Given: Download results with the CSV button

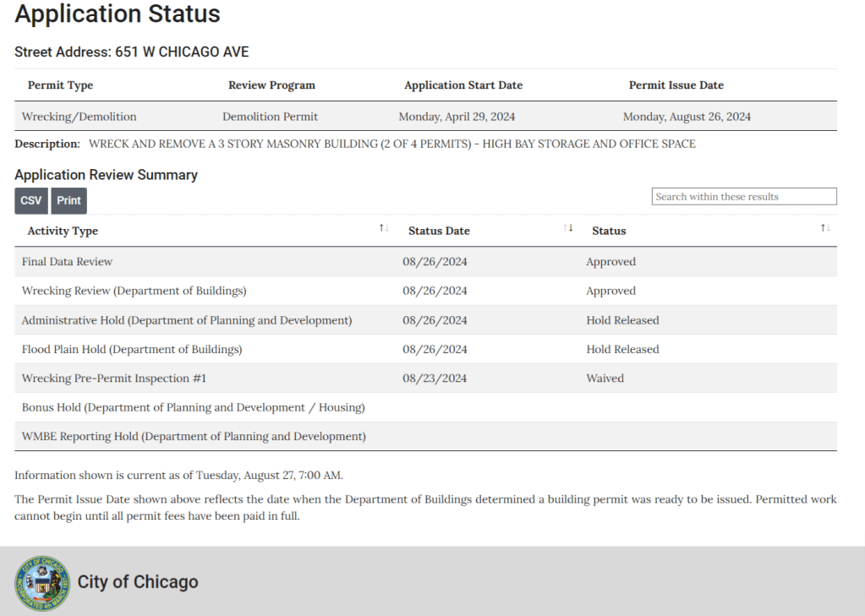Looking at the screenshot, I should pos(30,201).
